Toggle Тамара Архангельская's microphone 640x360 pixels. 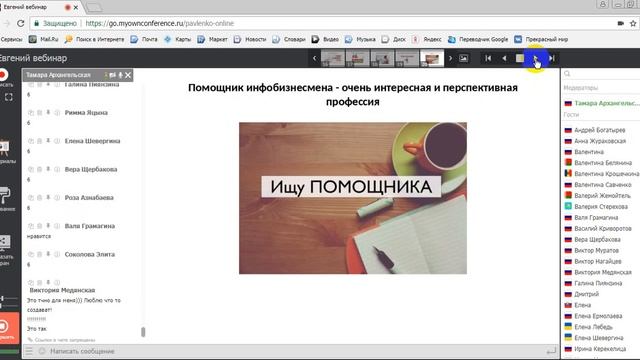click(120, 75)
